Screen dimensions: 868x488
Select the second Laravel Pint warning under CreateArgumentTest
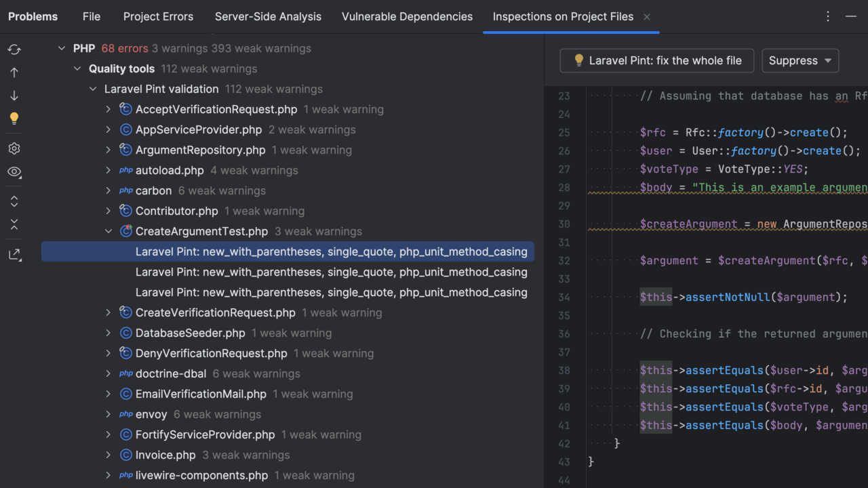(x=331, y=272)
